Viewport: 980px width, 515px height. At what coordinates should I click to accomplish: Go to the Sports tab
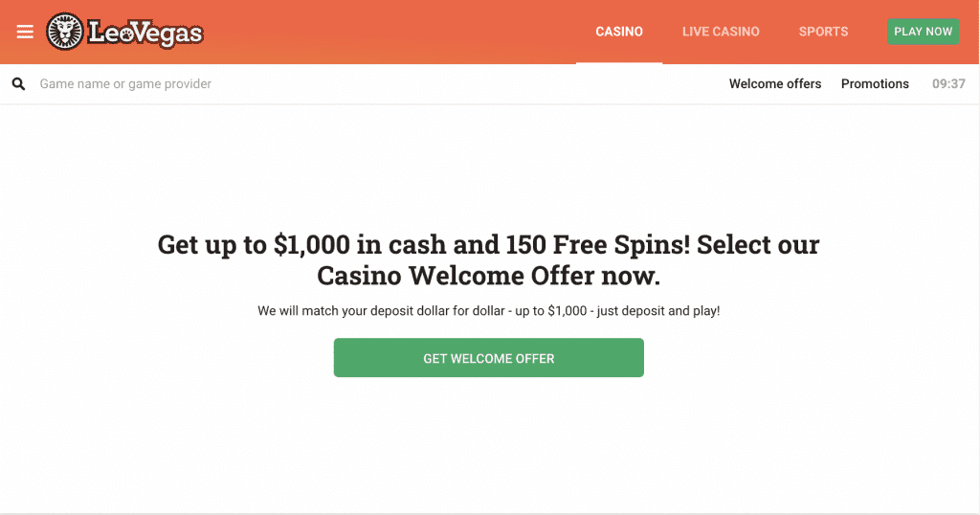823,32
